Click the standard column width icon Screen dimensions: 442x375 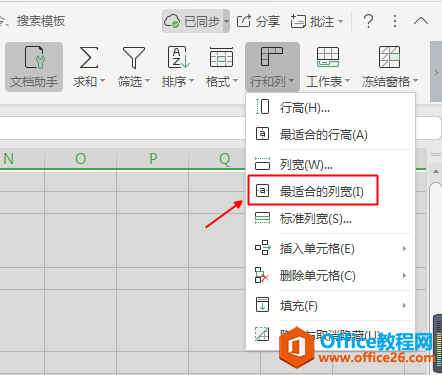pos(263,218)
